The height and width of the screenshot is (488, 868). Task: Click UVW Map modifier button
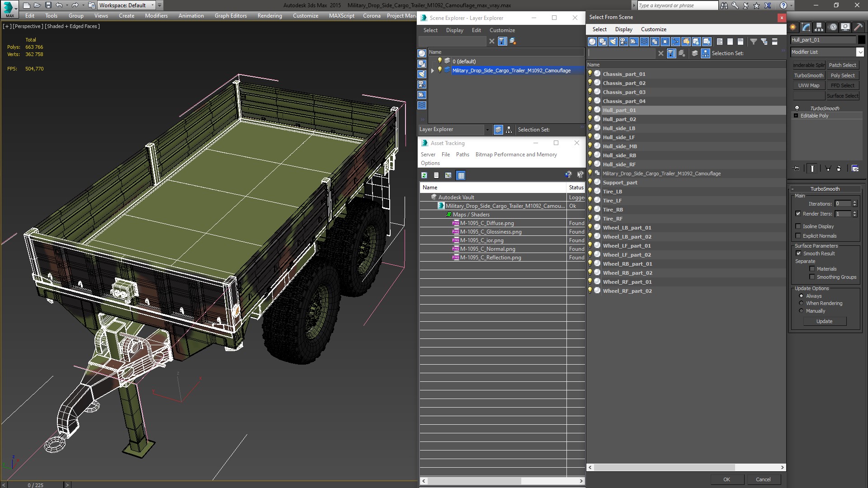pos(809,85)
